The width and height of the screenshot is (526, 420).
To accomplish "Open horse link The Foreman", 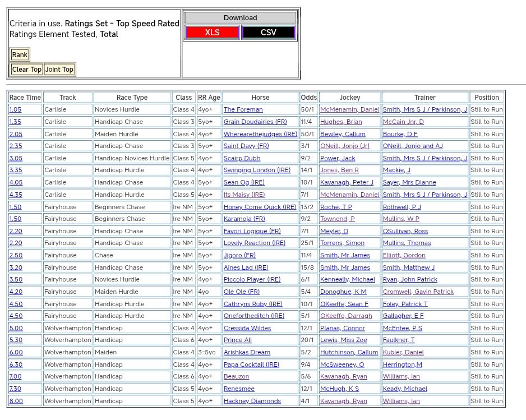I will click(x=243, y=110).
